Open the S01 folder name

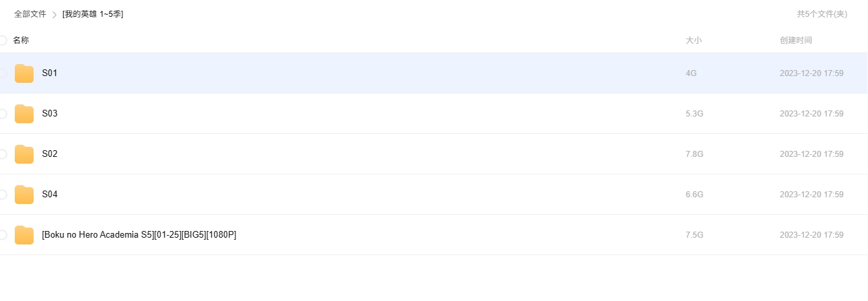pos(50,73)
